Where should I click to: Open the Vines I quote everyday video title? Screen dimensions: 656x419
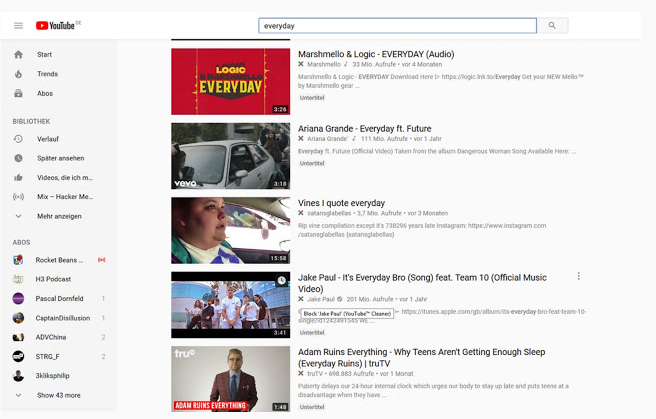[x=341, y=203]
